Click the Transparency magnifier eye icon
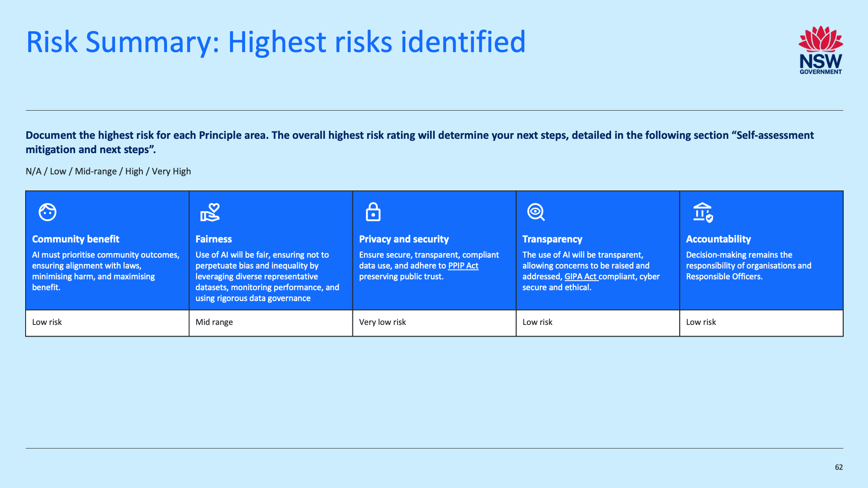The width and height of the screenshot is (868, 488). (536, 212)
